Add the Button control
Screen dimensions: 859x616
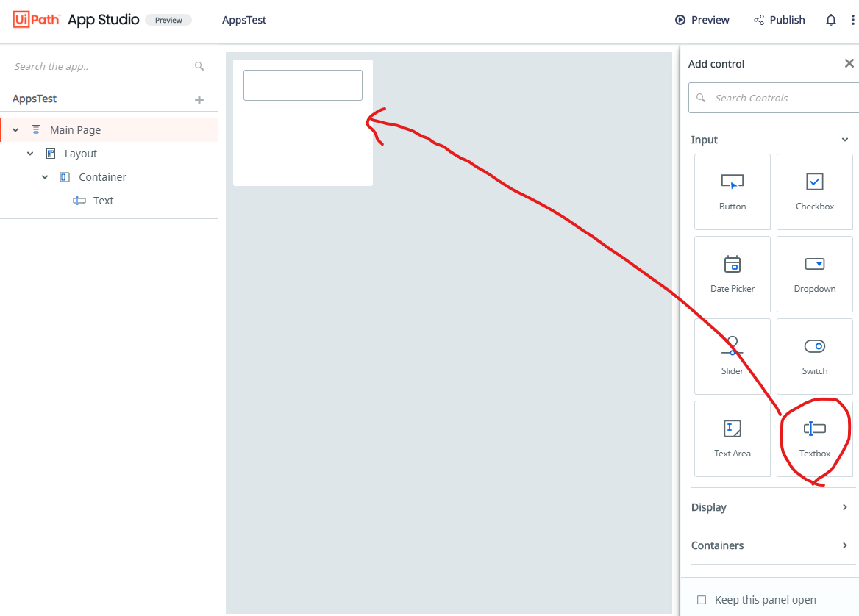tap(732, 192)
